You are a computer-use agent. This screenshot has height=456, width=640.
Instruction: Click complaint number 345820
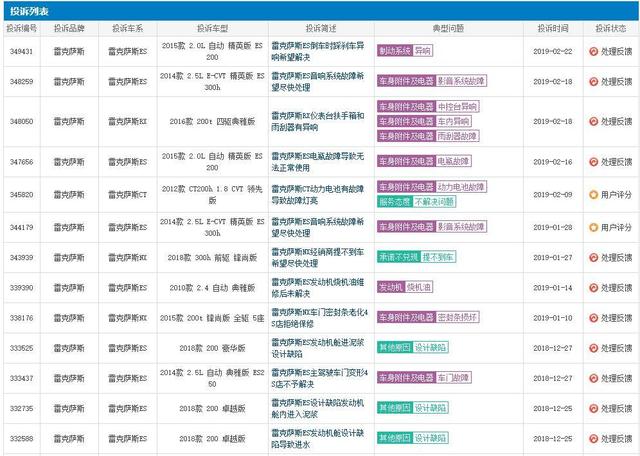[22, 195]
